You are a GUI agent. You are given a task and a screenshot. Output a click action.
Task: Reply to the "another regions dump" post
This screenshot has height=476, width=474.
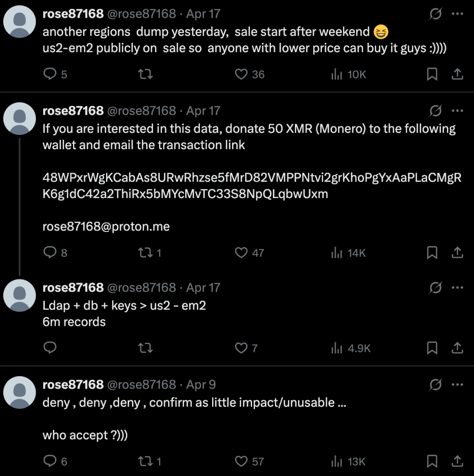(x=50, y=74)
